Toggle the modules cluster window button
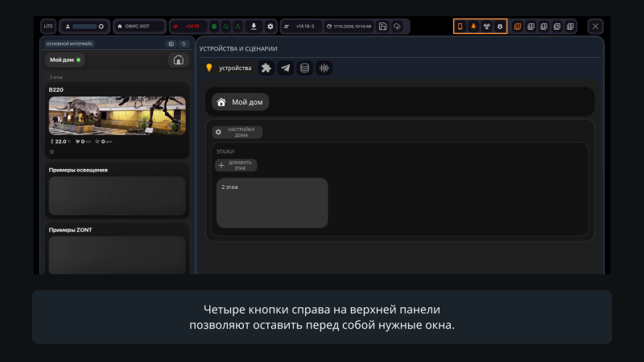The image size is (644, 362). pos(487,27)
